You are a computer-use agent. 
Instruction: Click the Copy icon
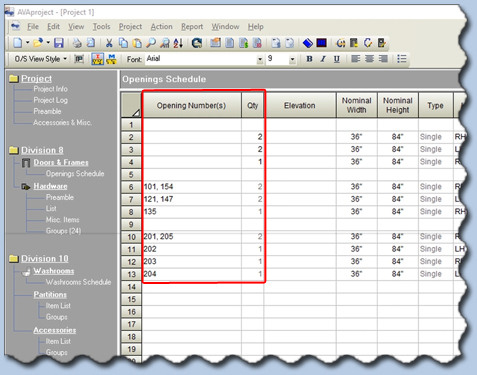[x=123, y=43]
